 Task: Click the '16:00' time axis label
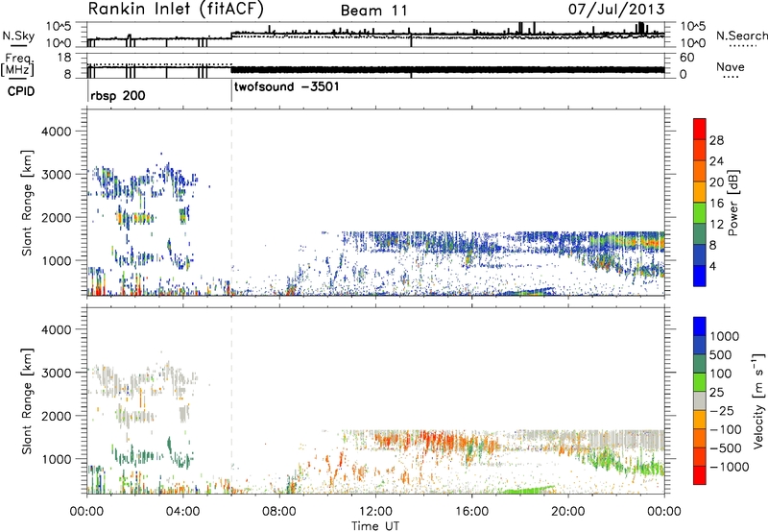click(471, 512)
